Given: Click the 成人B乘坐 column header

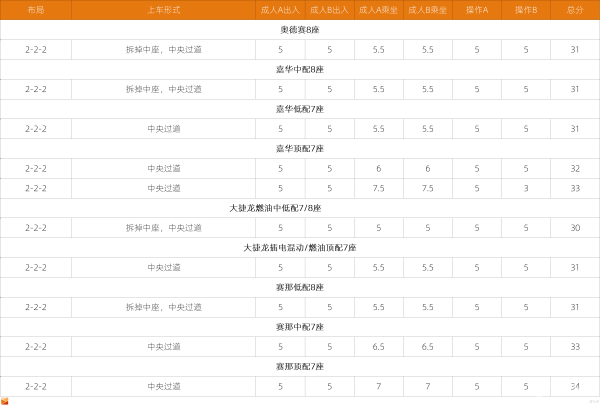Looking at the screenshot, I should tap(427, 10).
